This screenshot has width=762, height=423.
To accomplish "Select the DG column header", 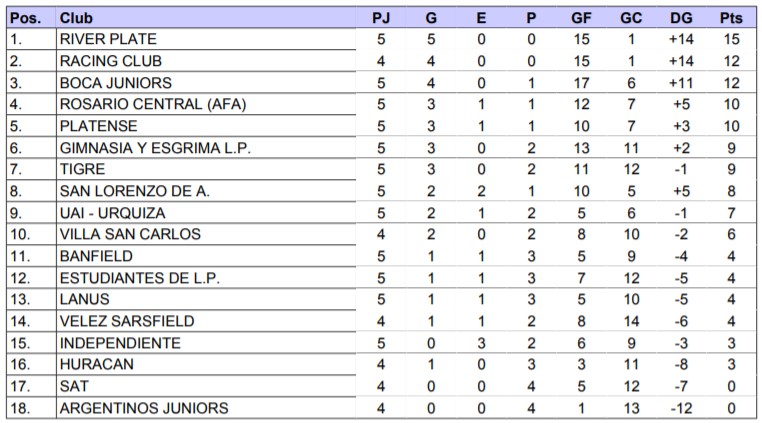I will pos(681,18).
